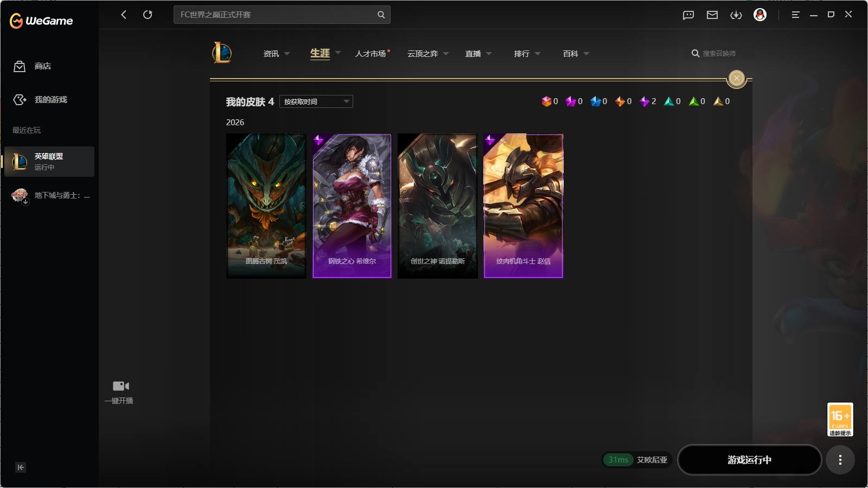Expand the 资讯 news menu

(x=277, y=54)
